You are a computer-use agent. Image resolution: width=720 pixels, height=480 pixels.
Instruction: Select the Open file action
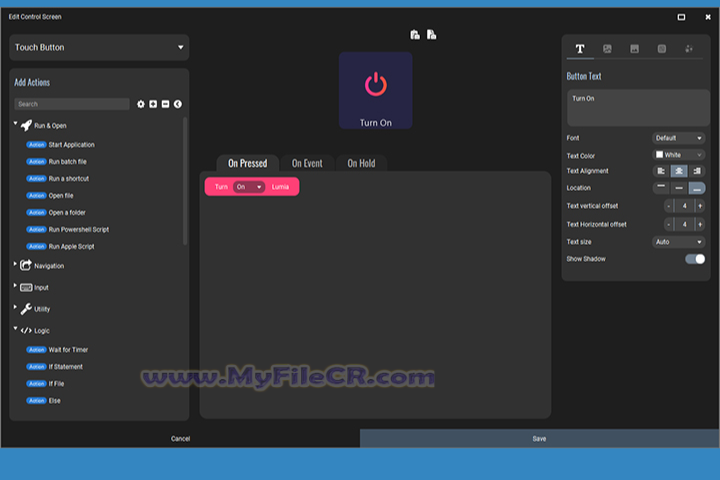(50, 196)
